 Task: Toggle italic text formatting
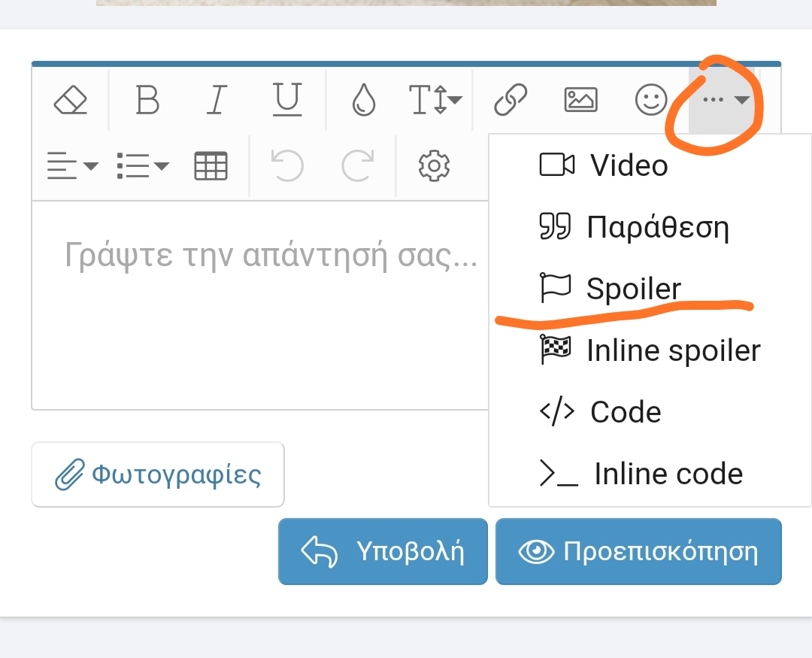click(x=217, y=99)
